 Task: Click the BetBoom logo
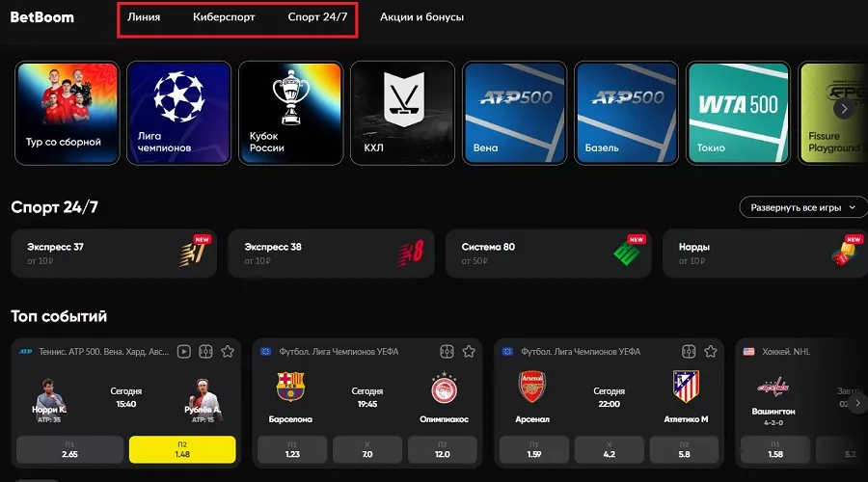point(42,17)
